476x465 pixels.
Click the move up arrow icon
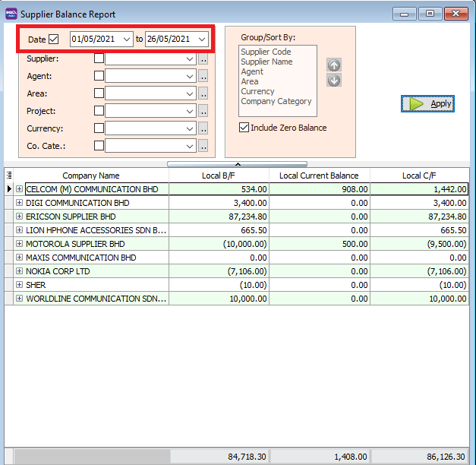[334, 65]
